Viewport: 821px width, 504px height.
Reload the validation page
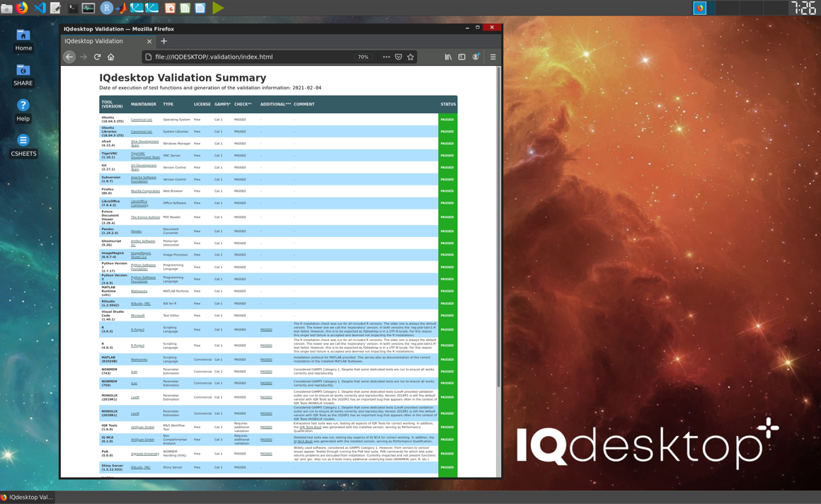point(98,57)
